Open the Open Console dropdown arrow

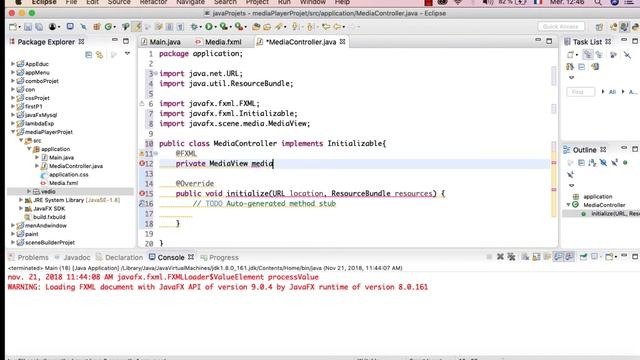click(616, 257)
